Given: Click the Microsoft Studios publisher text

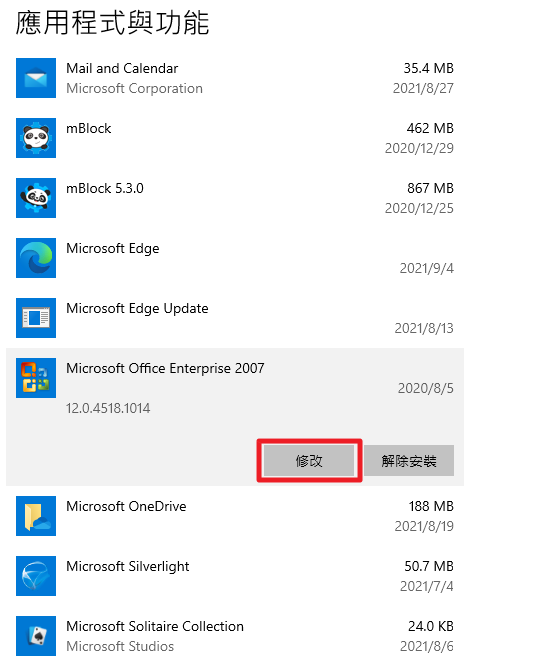Looking at the screenshot, I should pos(120,646).
